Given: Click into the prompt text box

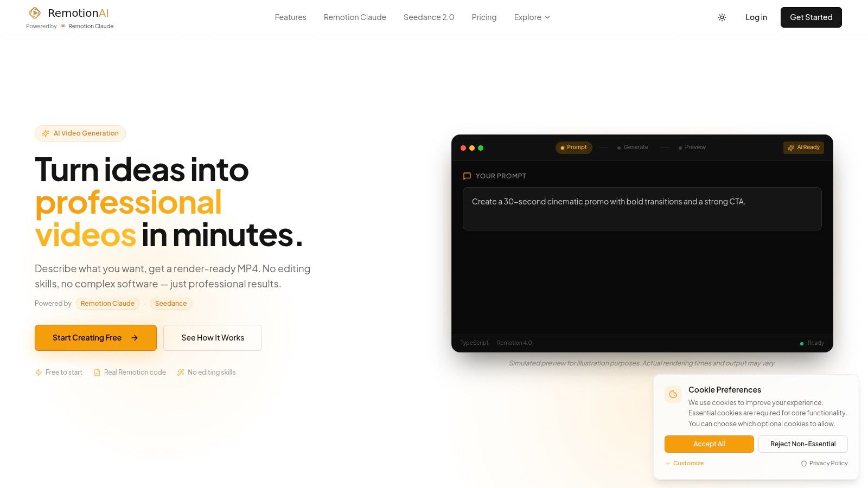Looking at the screenshot, I should tap(642, 209).
